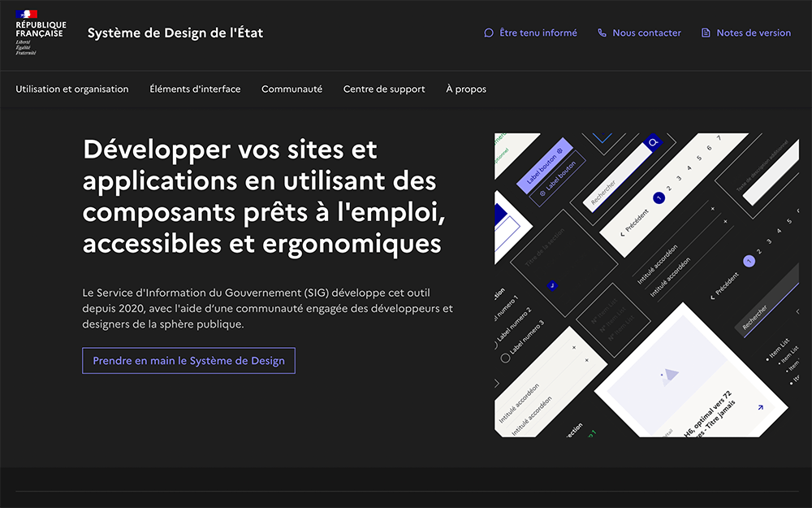Click the Système de Design de l'État title
Screen dimensions: 812x508
tap(175, 33)
